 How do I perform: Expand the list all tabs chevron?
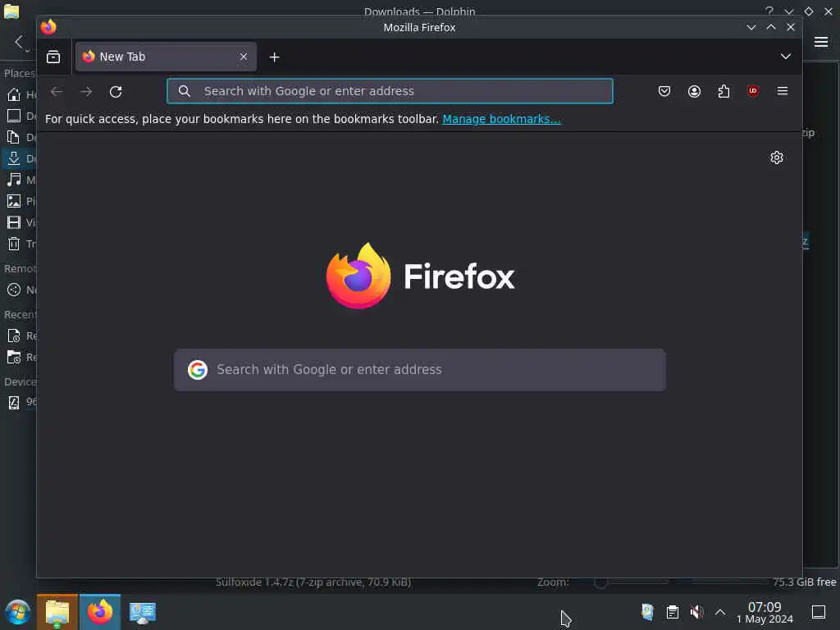[x=785, y=57]
